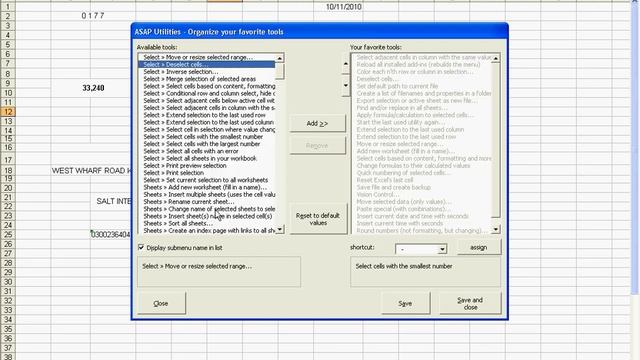The height and width of the screenshot is (360, 640).
Task: Select 'Select > Deselect cells...' in available tools
Action: (207, 64)
